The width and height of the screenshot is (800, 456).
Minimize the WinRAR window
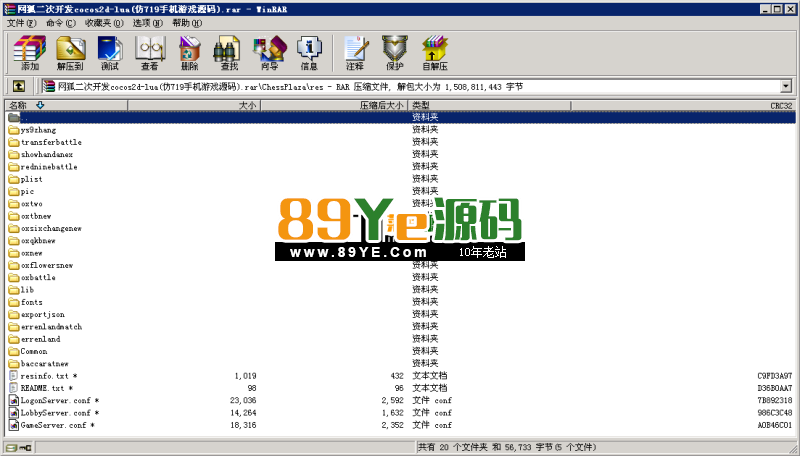click(x=766, y=9)
